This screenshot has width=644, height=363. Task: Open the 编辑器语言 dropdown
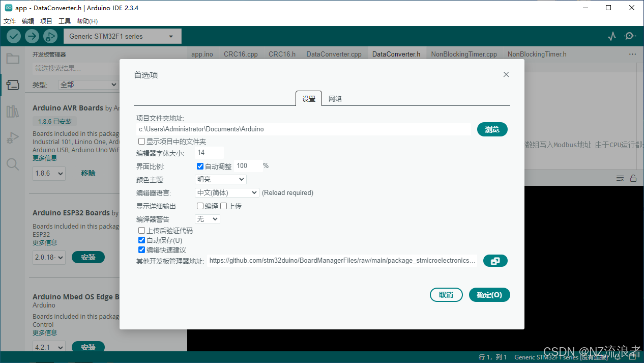point(227,192)
